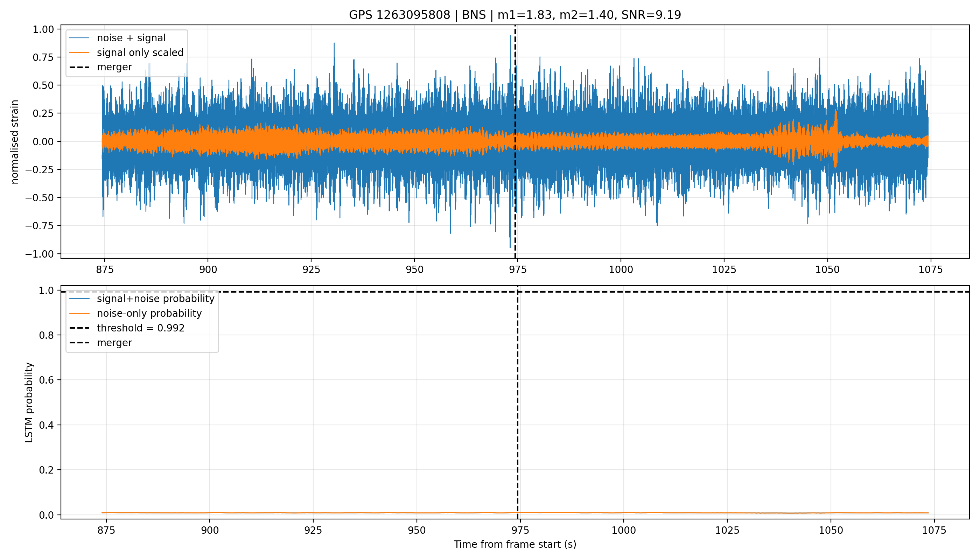Click the 'normalised strain' y-axis label
Image resolution: width=980 pixels, height=560 pixels.
(15, 142)
